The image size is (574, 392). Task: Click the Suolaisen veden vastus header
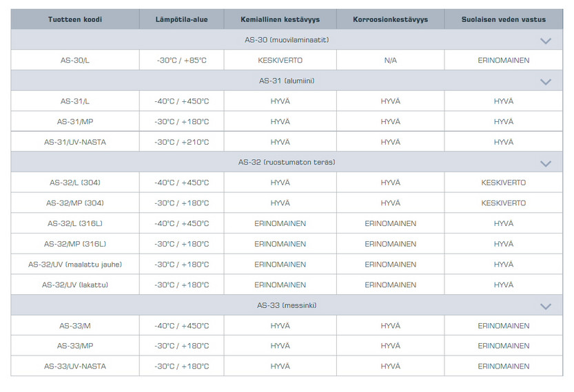pos(503,19)
